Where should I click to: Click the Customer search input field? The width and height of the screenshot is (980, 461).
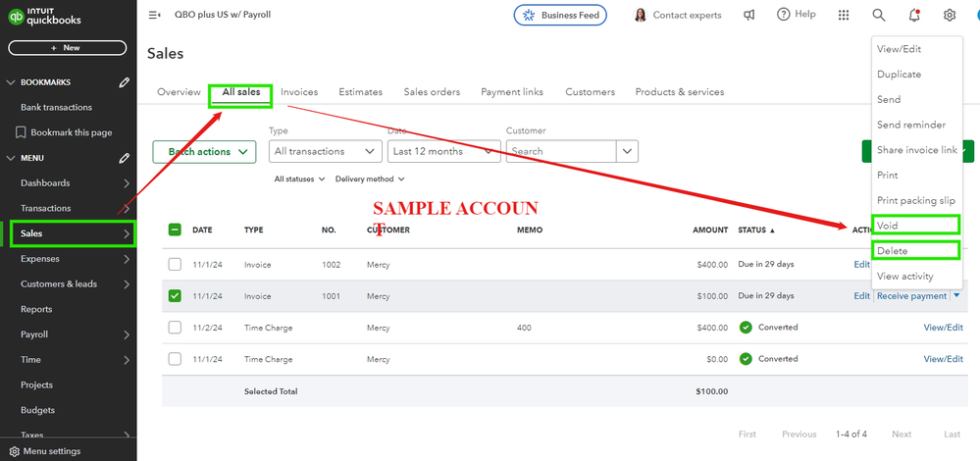pyautogui.click(x=561, y=151)
